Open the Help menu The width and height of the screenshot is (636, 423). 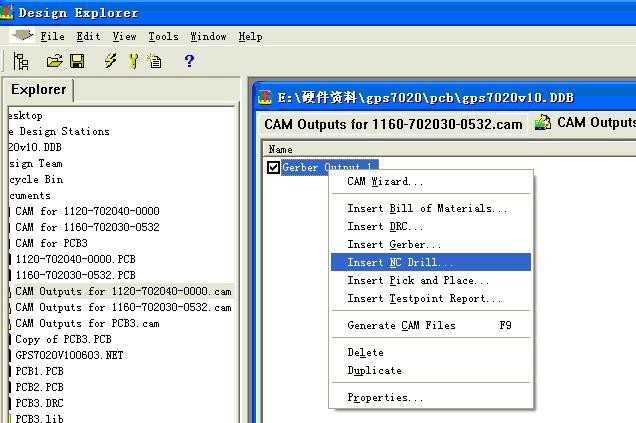[250, 37]
